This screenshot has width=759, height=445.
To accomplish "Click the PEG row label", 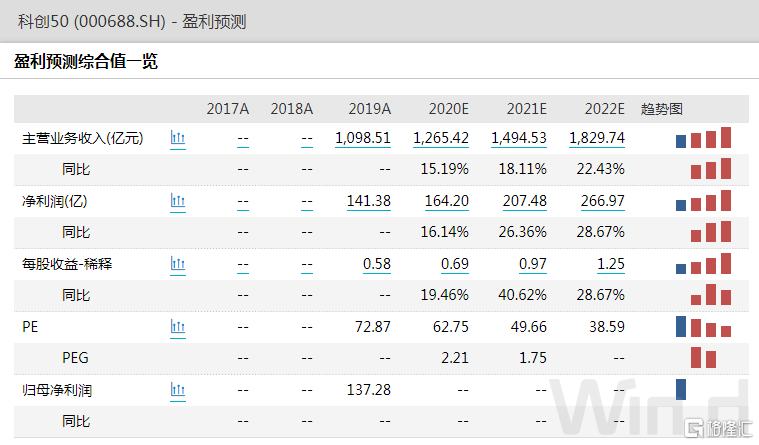I will (75, 358).
